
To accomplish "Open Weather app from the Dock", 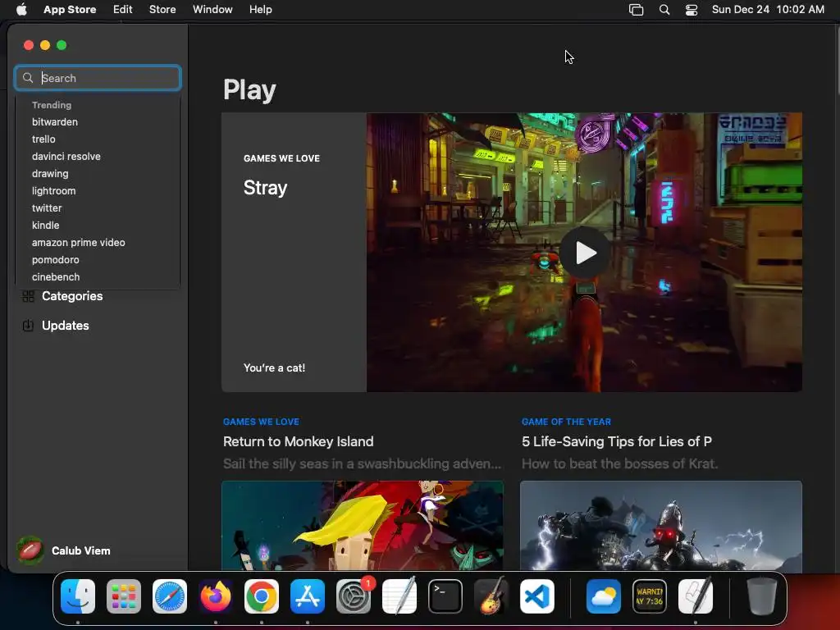I will pyautogui.click(x=604, y=596).
